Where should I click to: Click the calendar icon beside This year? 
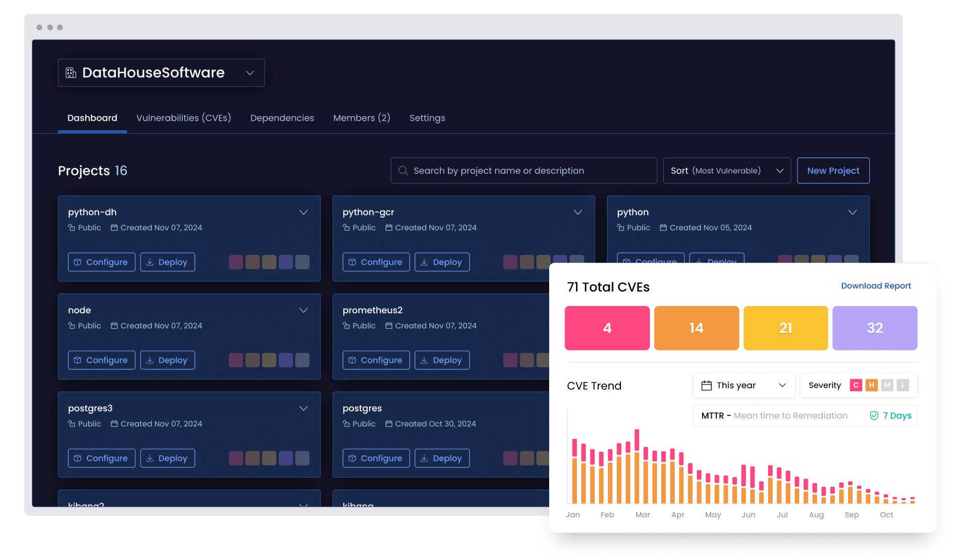[706, 386]
